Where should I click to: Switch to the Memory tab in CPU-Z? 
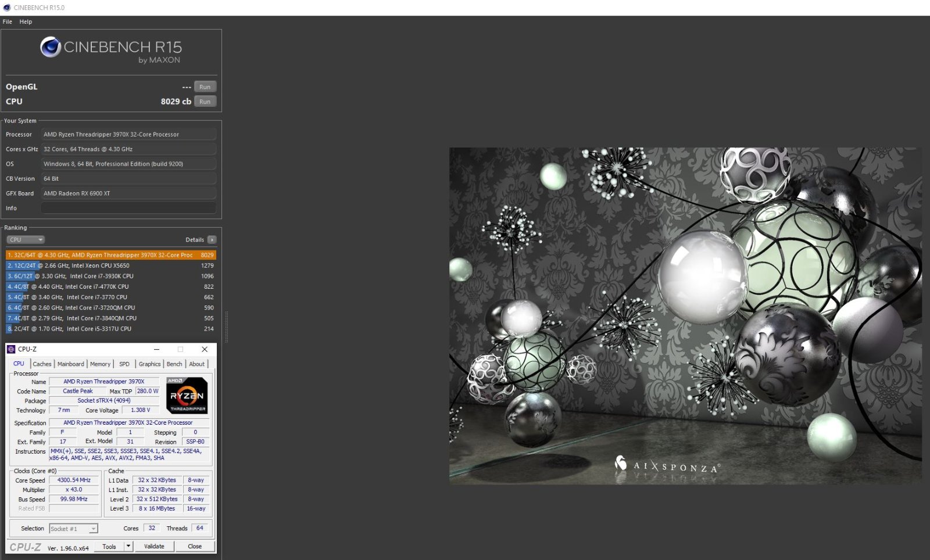point(100,364)
